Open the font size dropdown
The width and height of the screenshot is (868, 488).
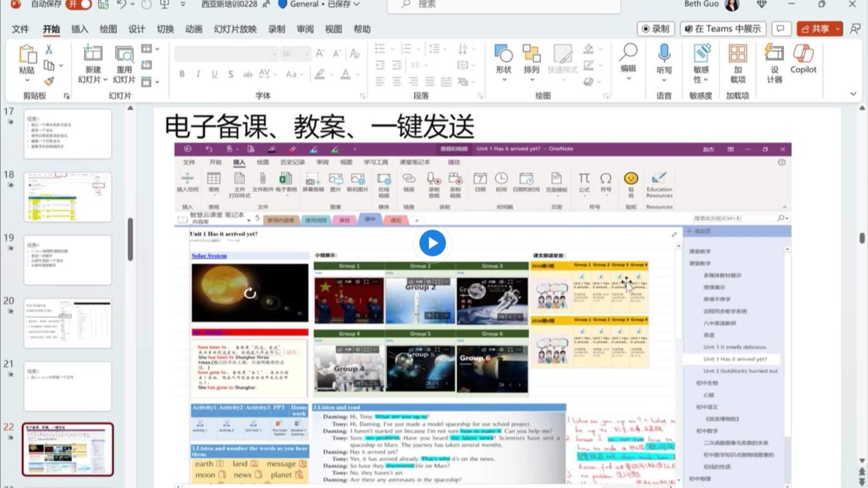click(x=305, y=54)
